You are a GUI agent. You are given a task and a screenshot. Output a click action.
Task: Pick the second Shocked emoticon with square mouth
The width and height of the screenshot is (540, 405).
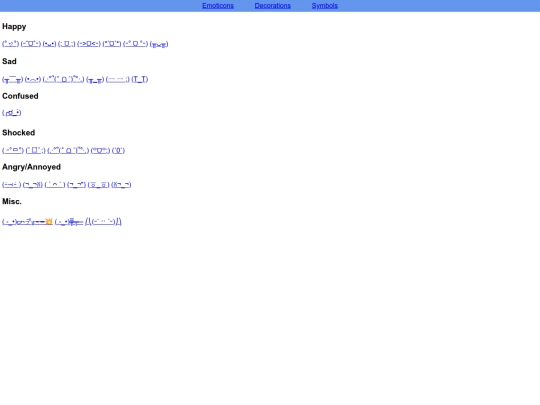35,150
